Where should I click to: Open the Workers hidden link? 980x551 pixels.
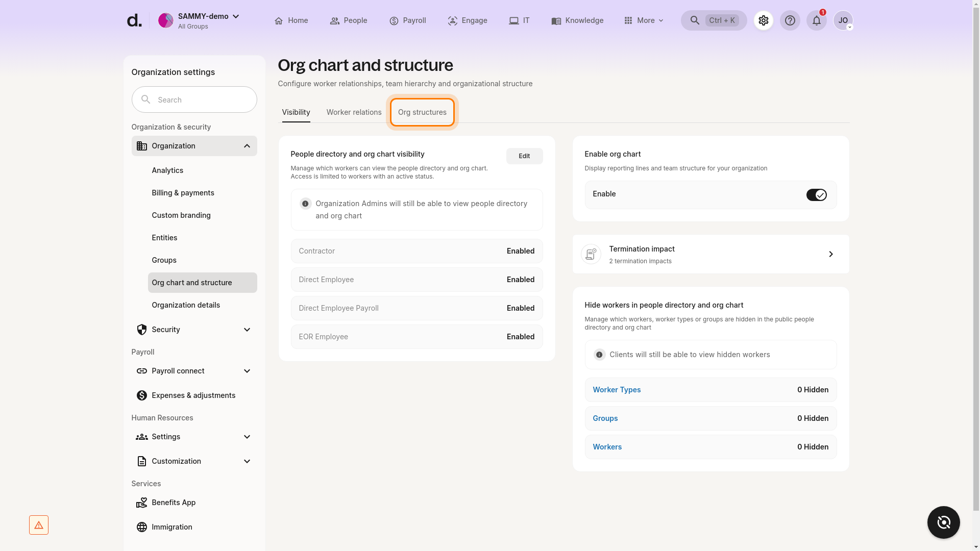coord(607,447)
